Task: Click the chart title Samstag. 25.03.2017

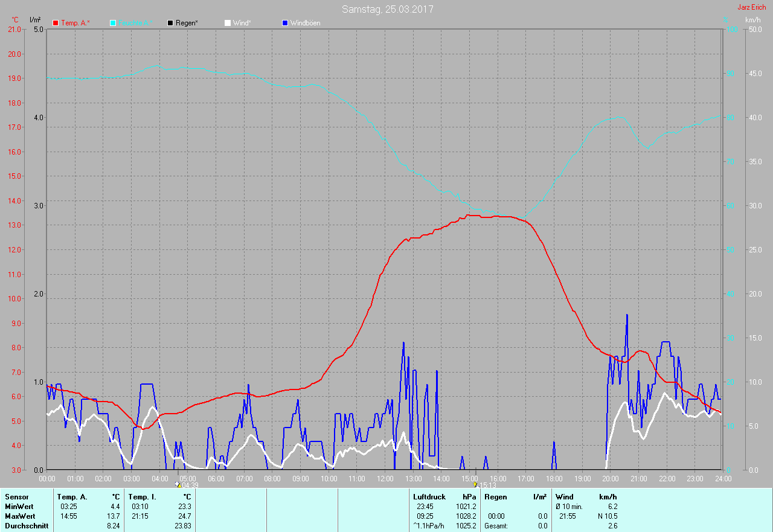Action: click(x=387, y=9)
